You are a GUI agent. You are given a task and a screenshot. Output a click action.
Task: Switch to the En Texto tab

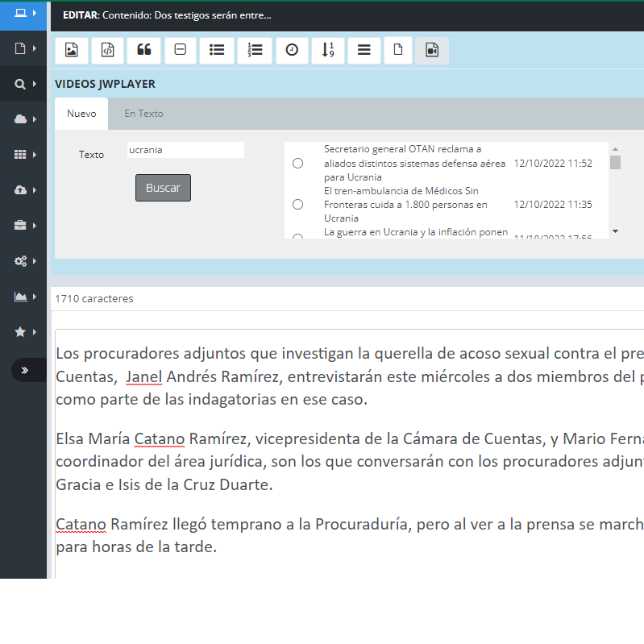click(143, 114)
